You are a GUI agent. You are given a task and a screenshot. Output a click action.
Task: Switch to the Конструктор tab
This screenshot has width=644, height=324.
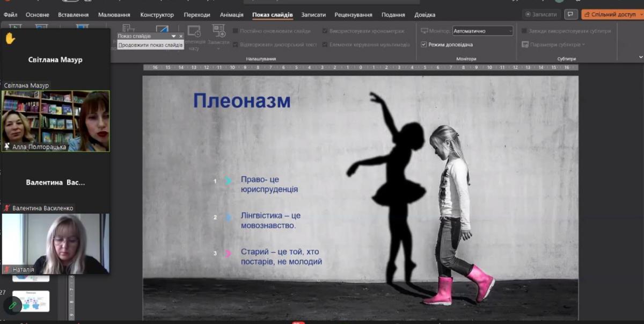click(157, 15)
